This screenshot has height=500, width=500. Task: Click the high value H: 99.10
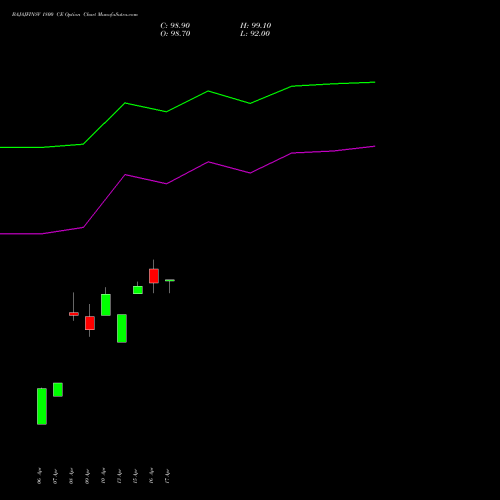[255, 26]
